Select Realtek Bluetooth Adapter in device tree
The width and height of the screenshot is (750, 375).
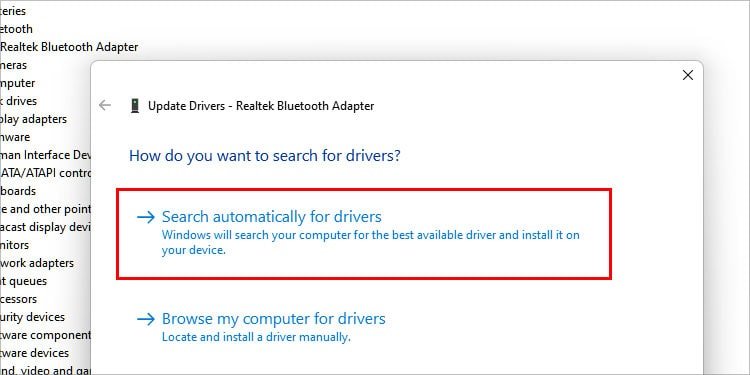(70, 47)
